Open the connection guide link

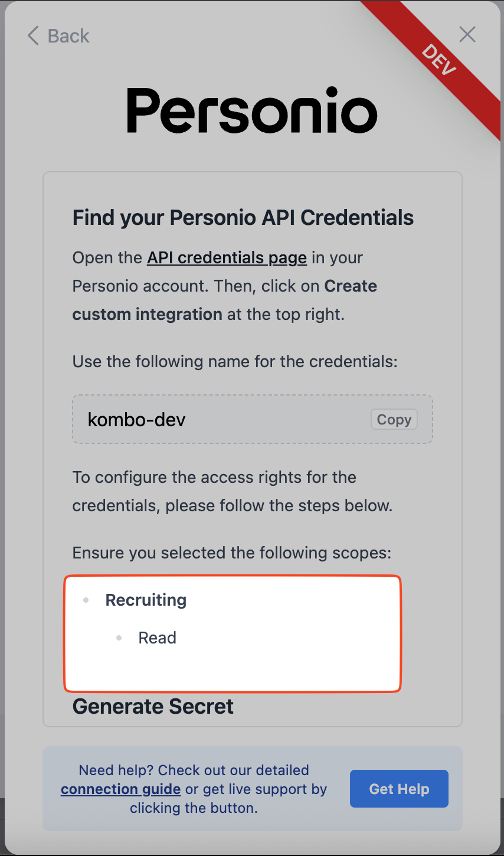point(120,789)
